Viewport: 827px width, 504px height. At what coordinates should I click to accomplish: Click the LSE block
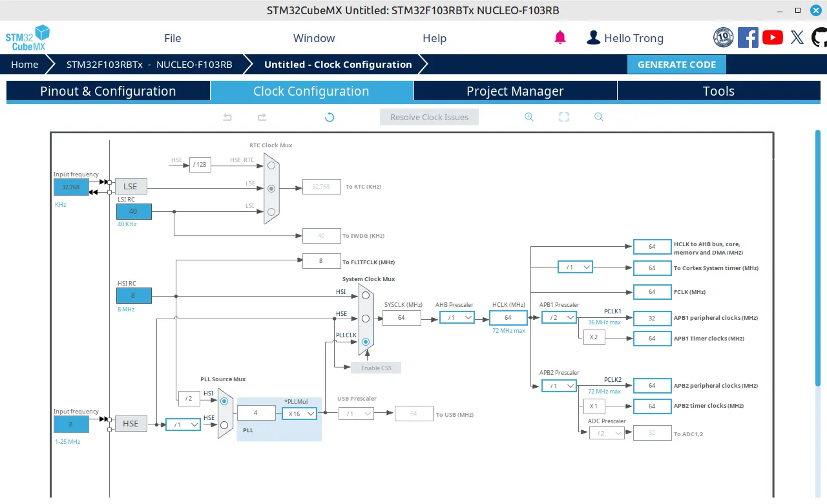(131, 186)
